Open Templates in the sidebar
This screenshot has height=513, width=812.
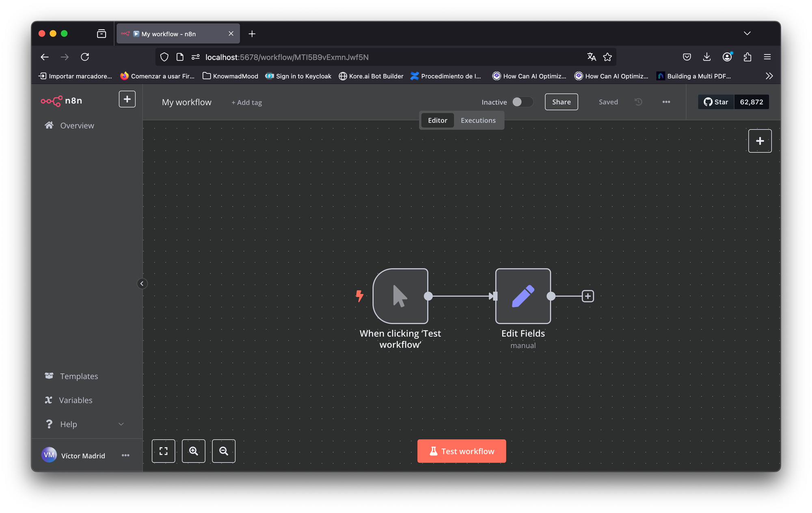(x=79, y=376)
